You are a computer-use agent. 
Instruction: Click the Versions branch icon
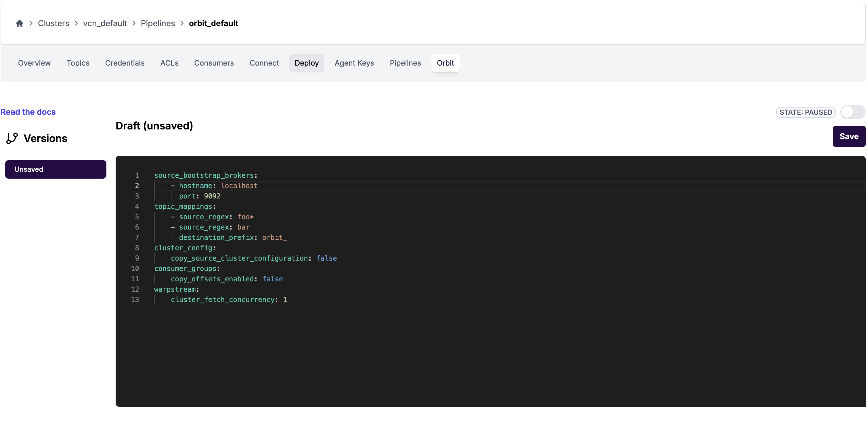click(12, 138)
